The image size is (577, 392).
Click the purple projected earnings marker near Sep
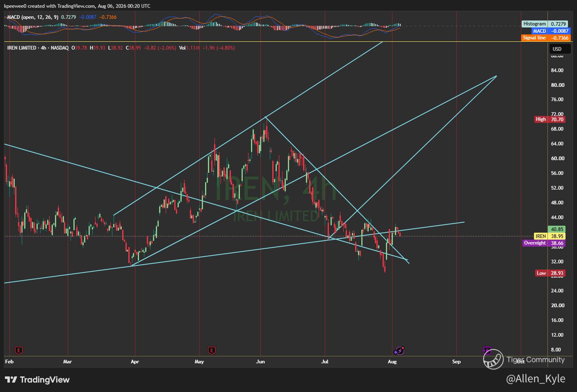(487, 350)
